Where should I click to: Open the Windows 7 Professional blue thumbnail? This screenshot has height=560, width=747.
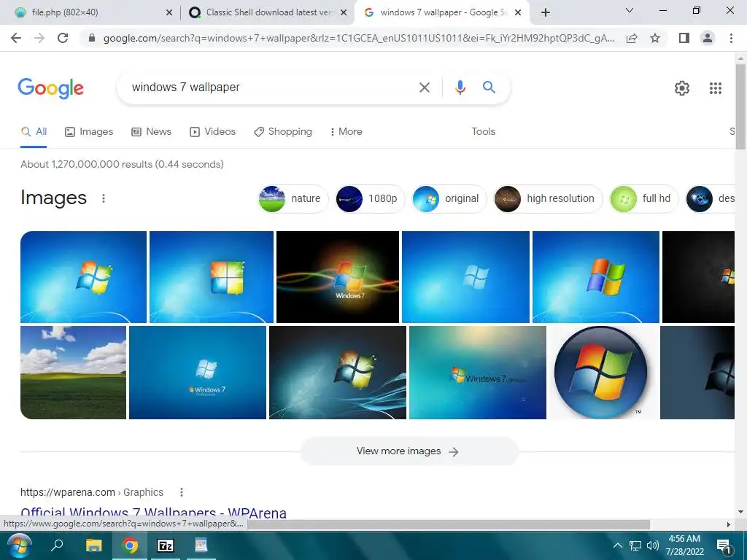(198, 373)
